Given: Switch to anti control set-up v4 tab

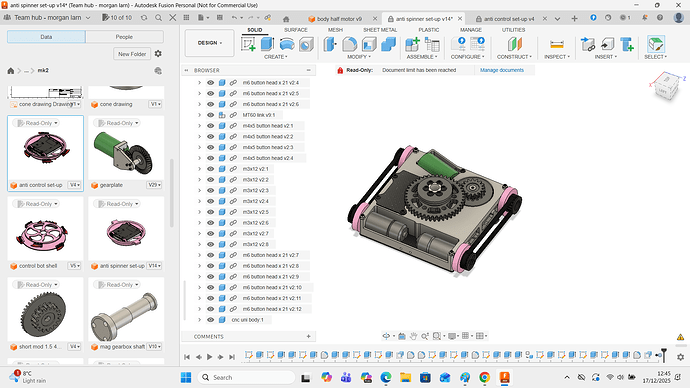Looking at the screenshot, I should (x=508, y=19).
